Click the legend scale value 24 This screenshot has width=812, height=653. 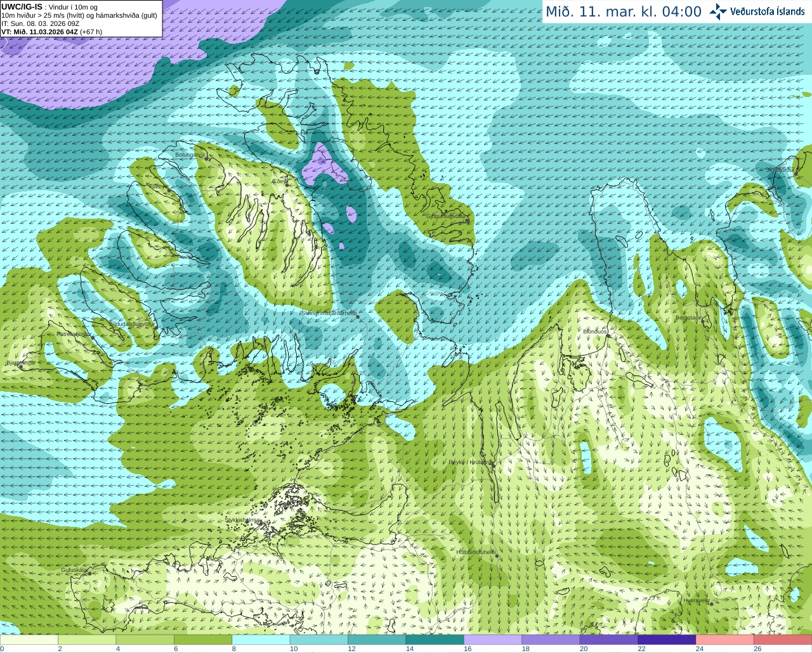click(x=699, y=649)
